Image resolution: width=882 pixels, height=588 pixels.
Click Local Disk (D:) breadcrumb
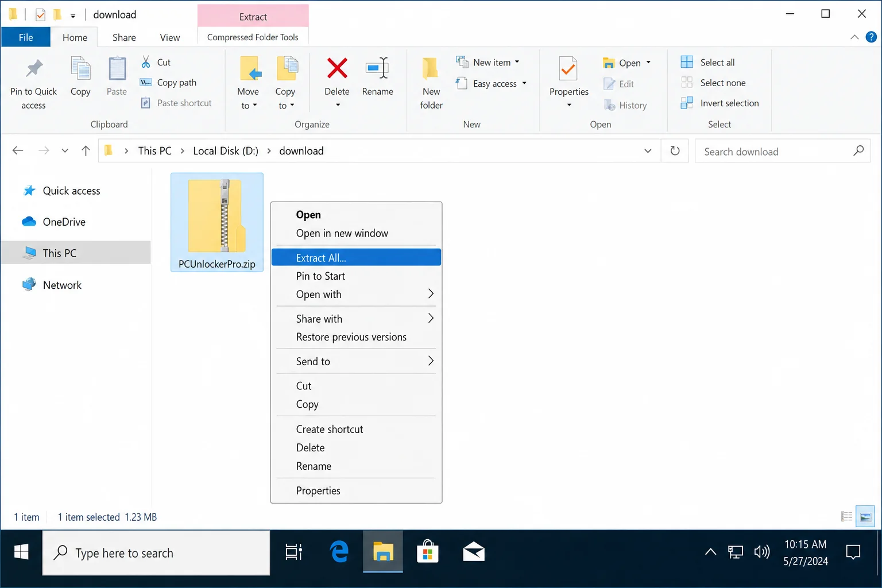click(x=226, y=151)
